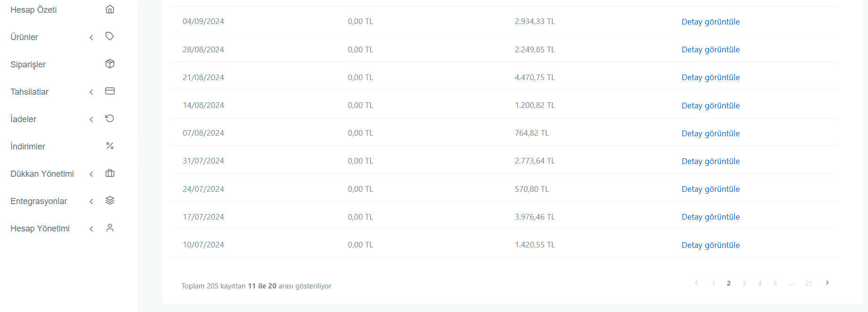This screenshot has width=868, height=312.
Task: Click the next page arrow
Action: (x=827, y=283)
